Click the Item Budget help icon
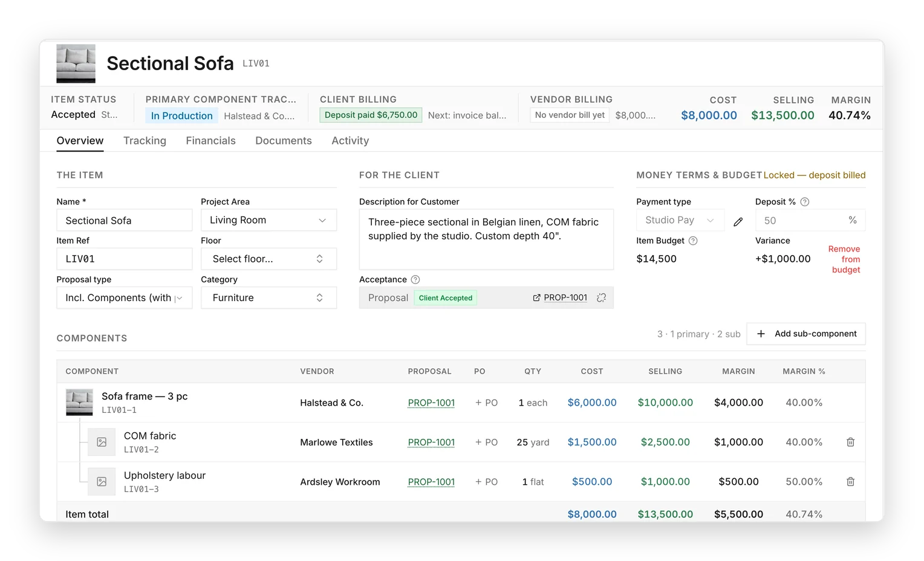Image resolution: width=924 pixels, height=561 pixels. tap(693, 241)
